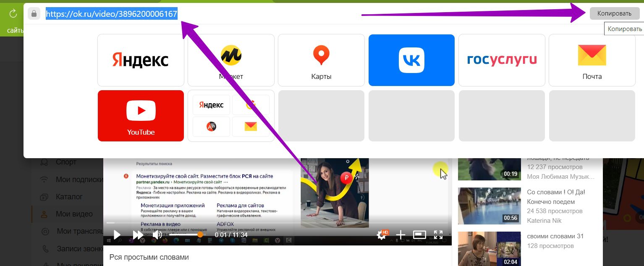Enter fullscreen video mode
644x266 pixels.
(438, 235)
